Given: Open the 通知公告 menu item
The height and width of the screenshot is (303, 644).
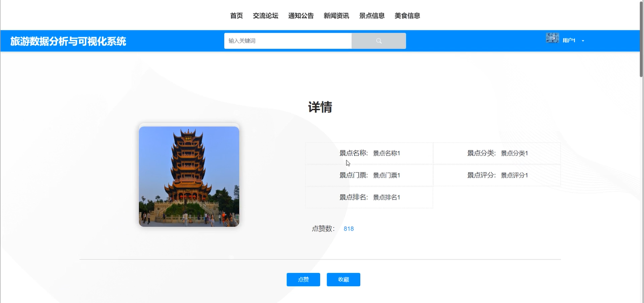Looking at the screenshot, I should click(301, 16).
